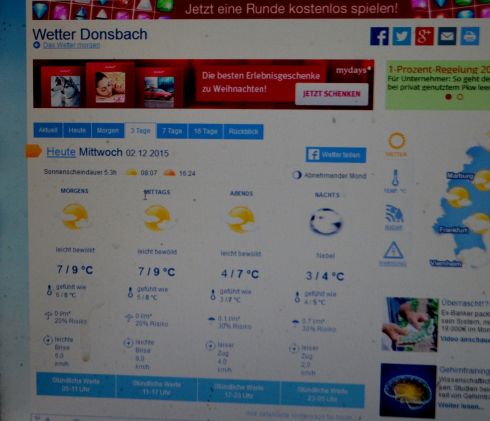Viewport: 490px width, 421px height.
Task: Click the Abends wind direction compass icon
Action: (210, 346)
